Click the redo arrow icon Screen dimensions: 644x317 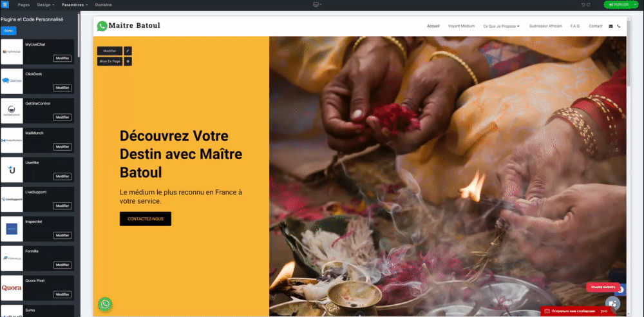click(588, 5)
